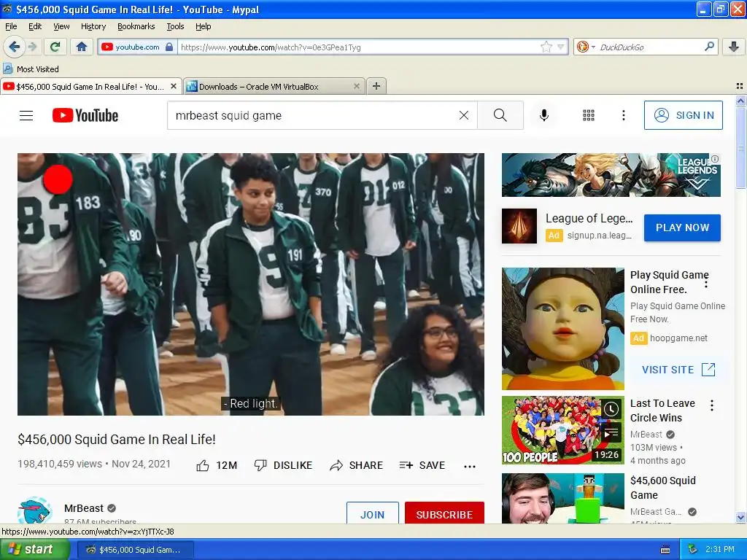The height and width of the screenshot is (560, 747).
Task: Open the Bookmarks menu
Action: point(136,26)
